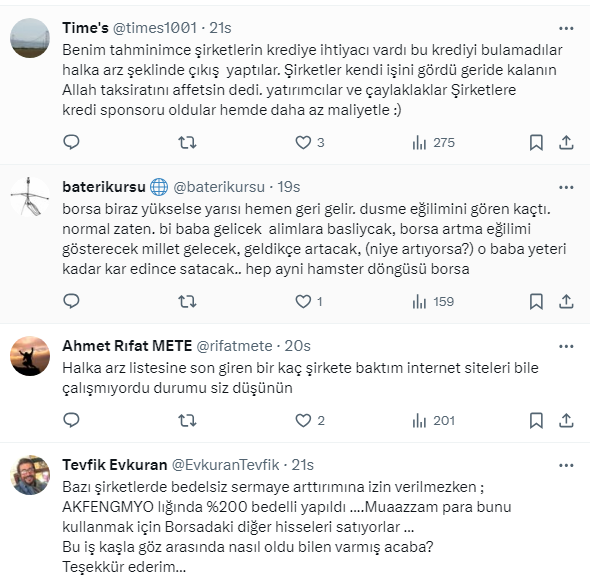Retweet baterikursu's borsa post

click(186, 301)
